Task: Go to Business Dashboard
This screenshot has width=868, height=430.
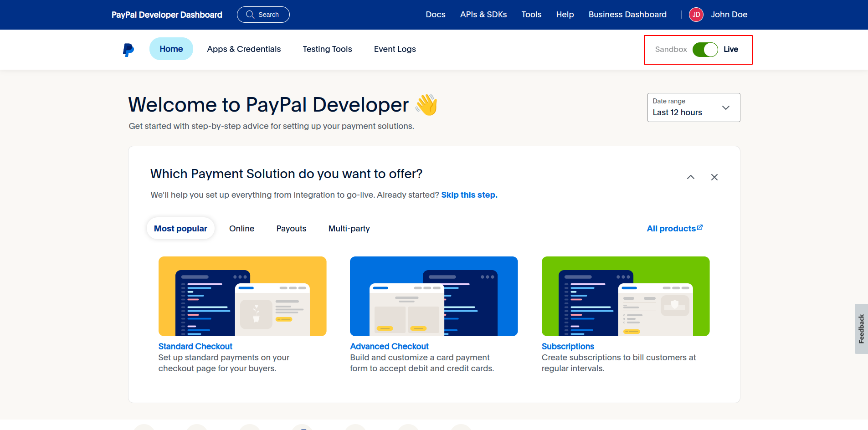Action: tap(627, 15)
